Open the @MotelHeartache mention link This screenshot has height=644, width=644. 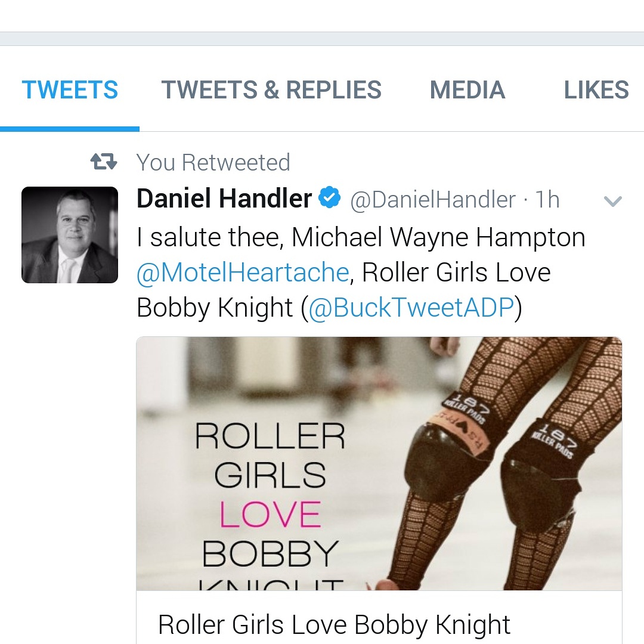[x=243, y=273]
